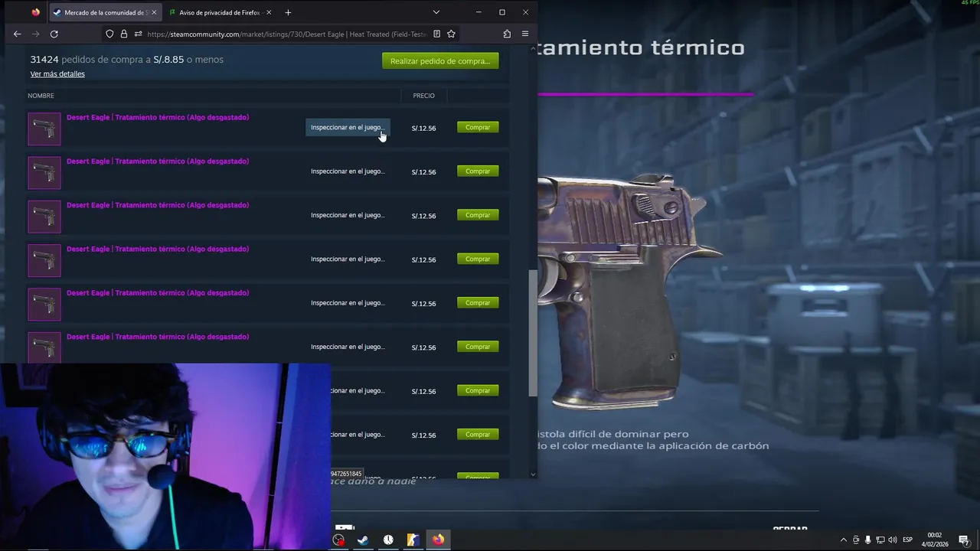The width and height of the screenshot is (980, 551).
Task: Open the Firefox extensions puzzle icon
Action: tap(507, 34)
